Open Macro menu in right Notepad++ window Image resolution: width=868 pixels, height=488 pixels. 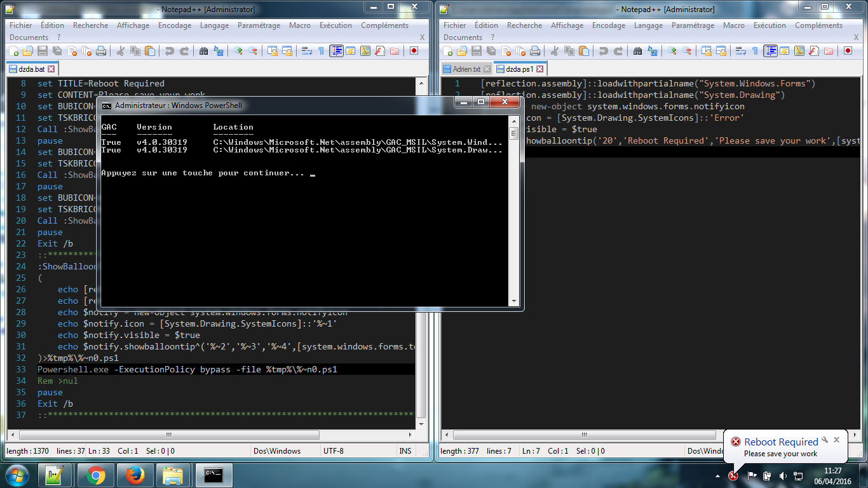(734, 25)
